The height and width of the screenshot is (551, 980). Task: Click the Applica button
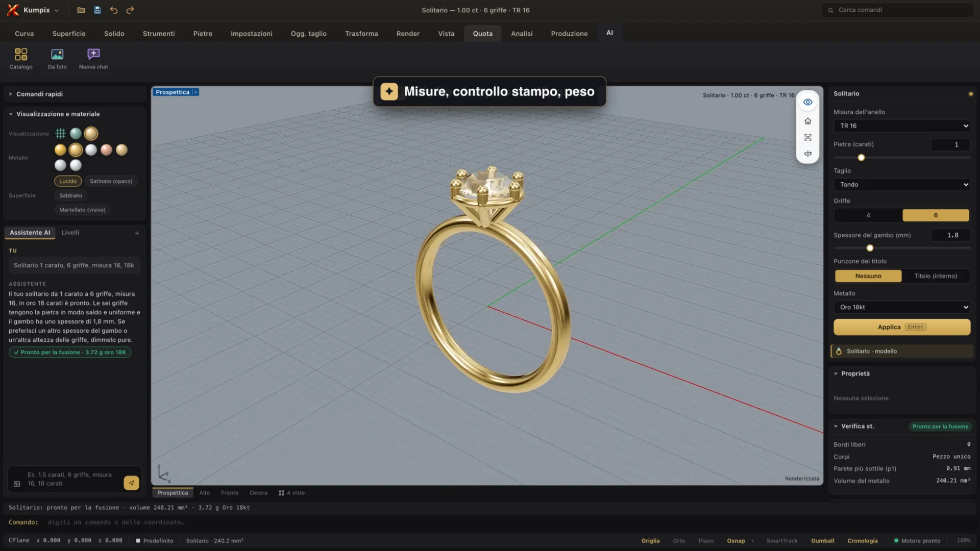[x=902, y=327]
